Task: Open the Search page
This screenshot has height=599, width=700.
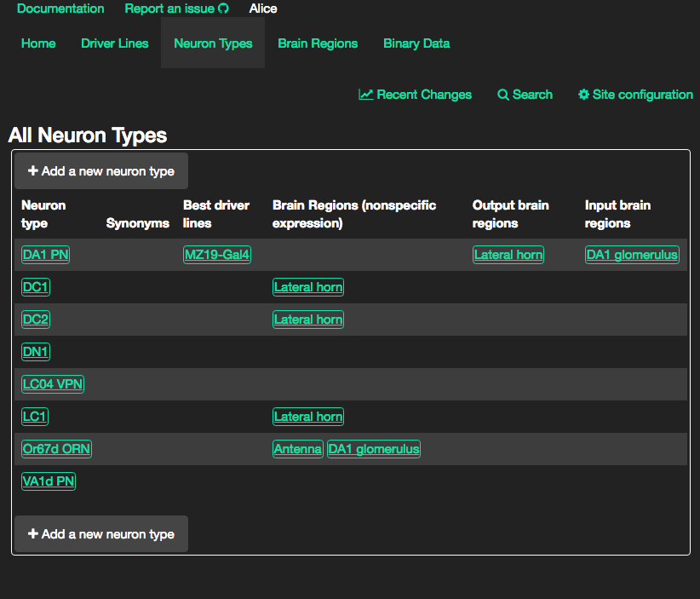Action: pos(525,95)
